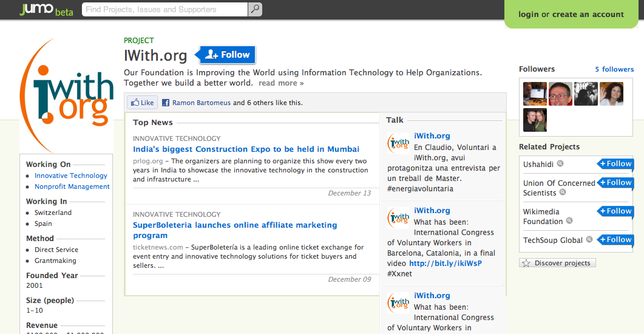This screenshot has width=644, height=334.
Task: Open the Wikimedia Foundation project
Action: tap(543, 217)
